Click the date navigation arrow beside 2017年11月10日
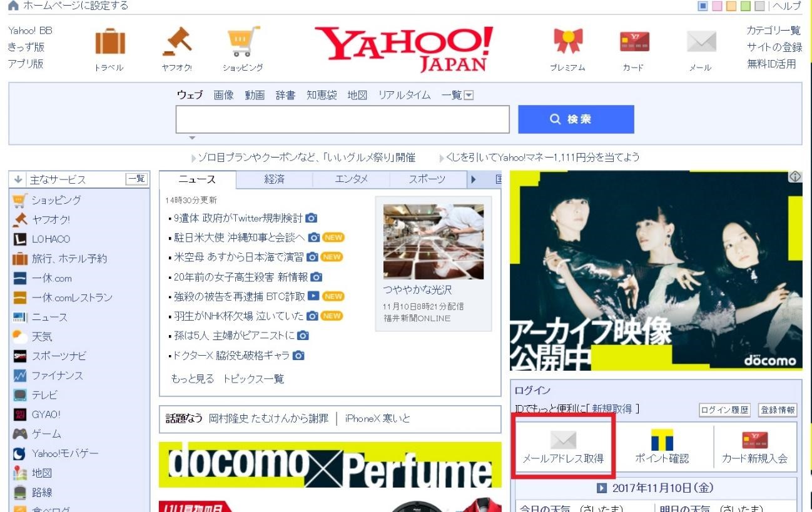The image size is (812, 512). pyautogui.click(x=602, y=488)
